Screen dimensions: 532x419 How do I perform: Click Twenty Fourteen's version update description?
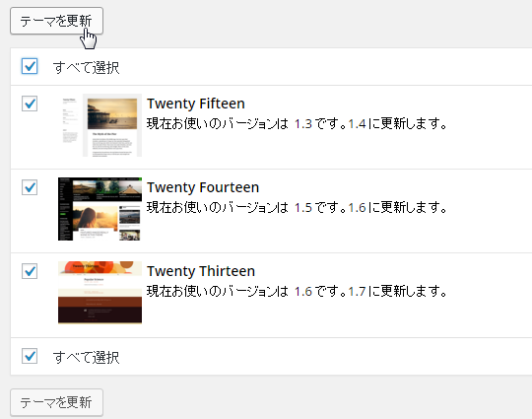[x=297, y=207]
